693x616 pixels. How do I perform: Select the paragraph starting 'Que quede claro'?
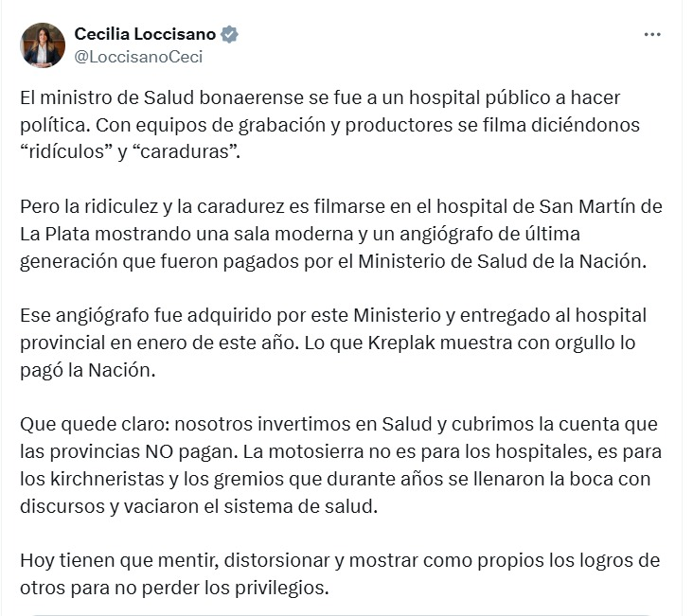point(341,466)
